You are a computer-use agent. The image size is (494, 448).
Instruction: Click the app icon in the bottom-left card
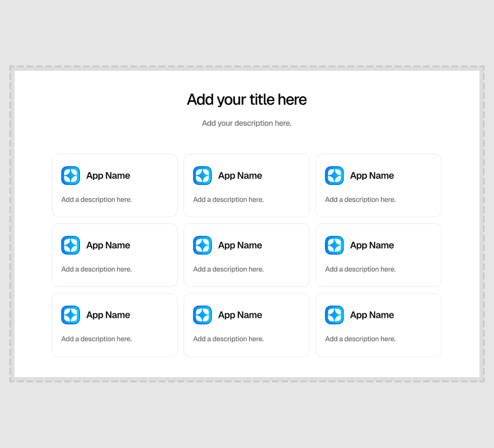point(70,315)
